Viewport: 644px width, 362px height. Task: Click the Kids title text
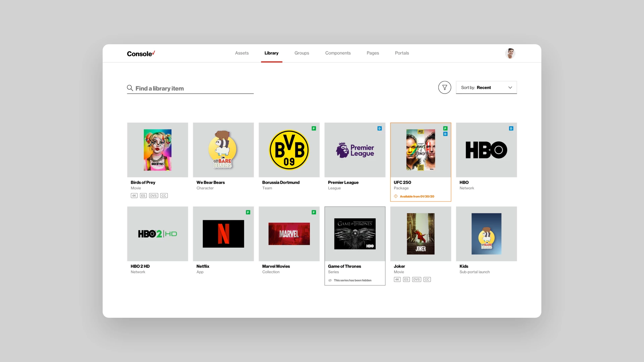(x=464, y=266)
